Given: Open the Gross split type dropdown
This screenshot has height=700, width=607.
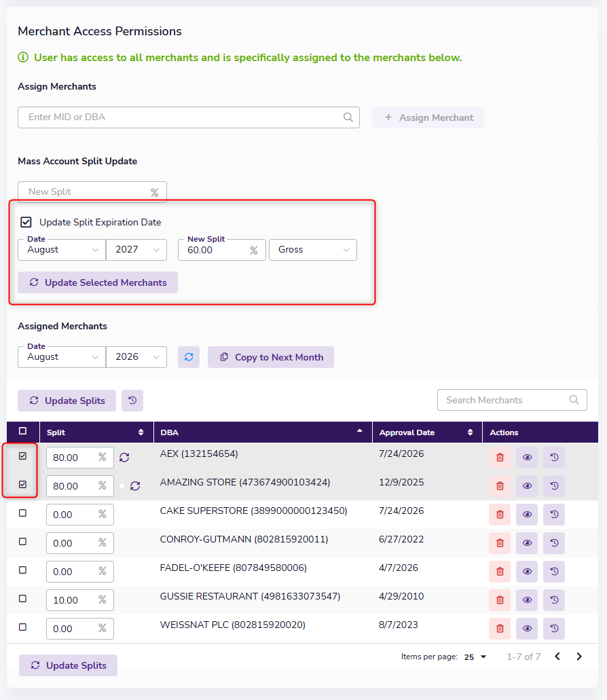Looking at the screenshot, I should [x=313, y=250].
